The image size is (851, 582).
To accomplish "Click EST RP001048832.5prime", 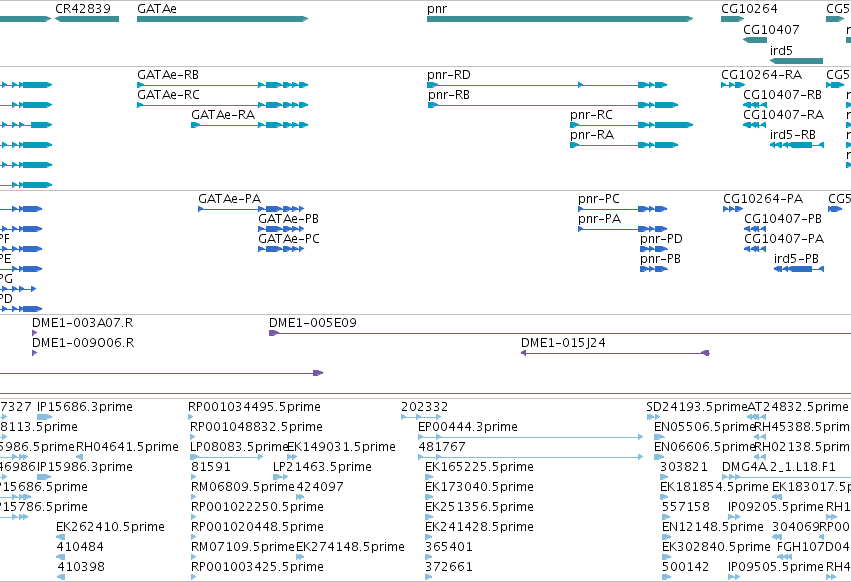I will [256, 427].
